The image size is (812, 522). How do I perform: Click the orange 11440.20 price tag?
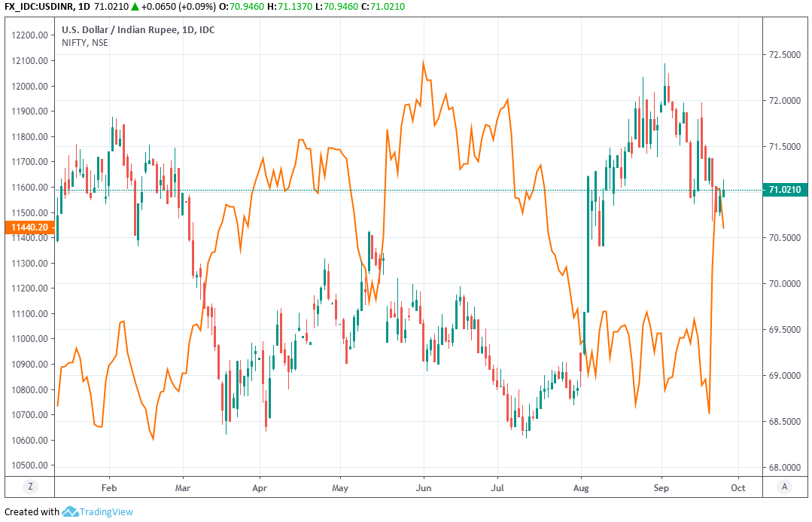(x=30, y=227)
